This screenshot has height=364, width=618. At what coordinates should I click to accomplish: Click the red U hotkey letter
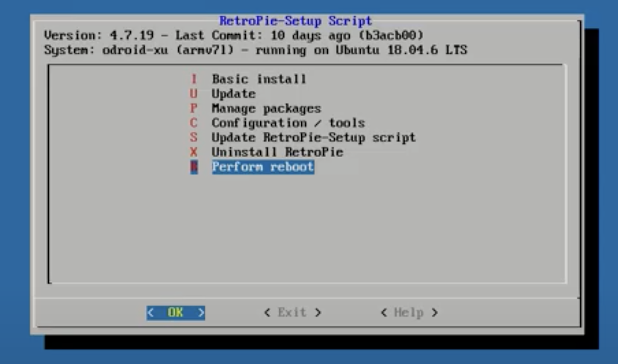pyautogui.click(x=194, y=94)
